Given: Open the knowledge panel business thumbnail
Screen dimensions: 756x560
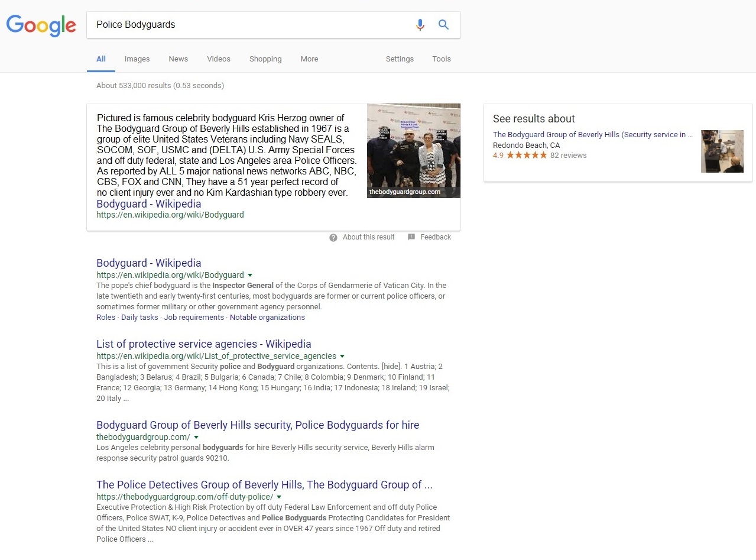Looking at the screenshot, I should coord(722,151).
